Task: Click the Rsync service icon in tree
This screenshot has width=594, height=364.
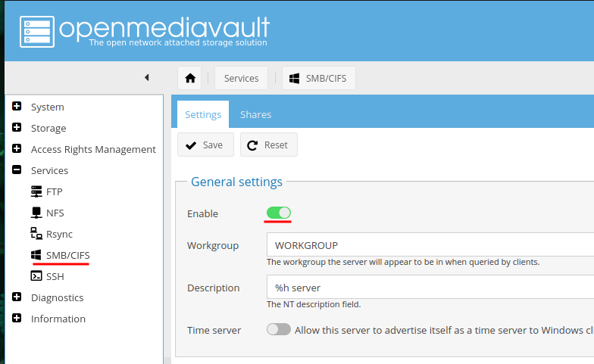Action: [x=36, y=233]
